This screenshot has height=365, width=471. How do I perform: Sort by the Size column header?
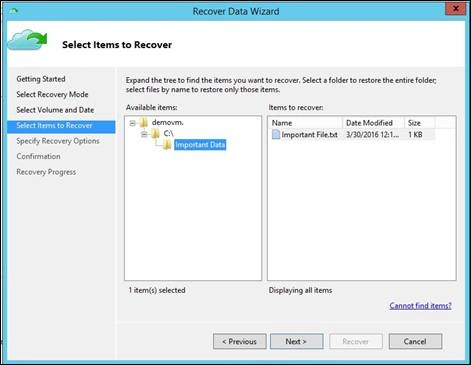pyautogui.click(x=420, y=123)
